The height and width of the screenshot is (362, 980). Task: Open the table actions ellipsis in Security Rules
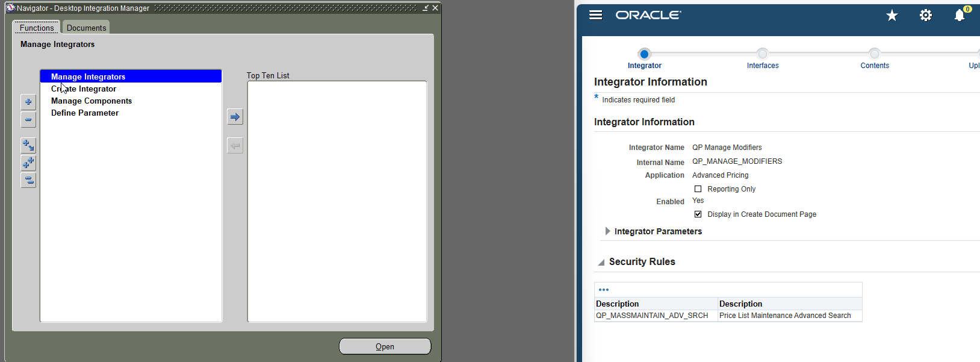tap(604, 290)
